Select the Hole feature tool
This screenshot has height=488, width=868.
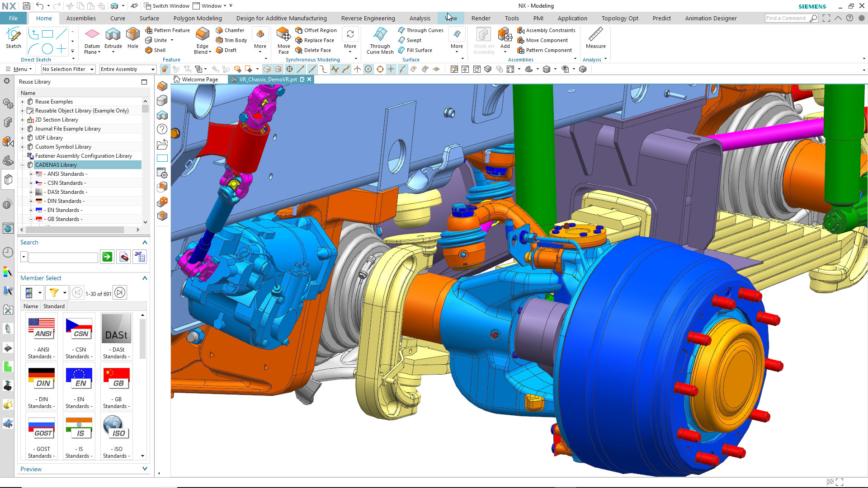coord(132,38)
